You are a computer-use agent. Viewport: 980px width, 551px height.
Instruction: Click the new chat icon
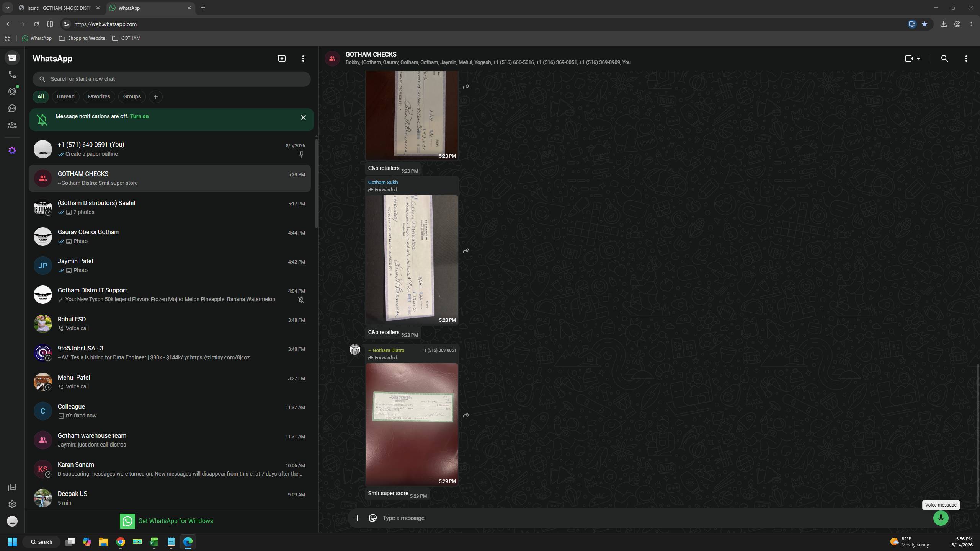282,59
